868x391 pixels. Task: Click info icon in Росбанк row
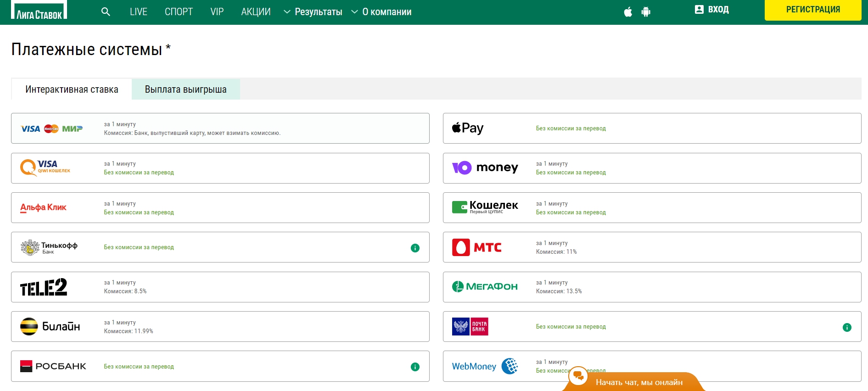pyautogui.click(x=415, y=367)
